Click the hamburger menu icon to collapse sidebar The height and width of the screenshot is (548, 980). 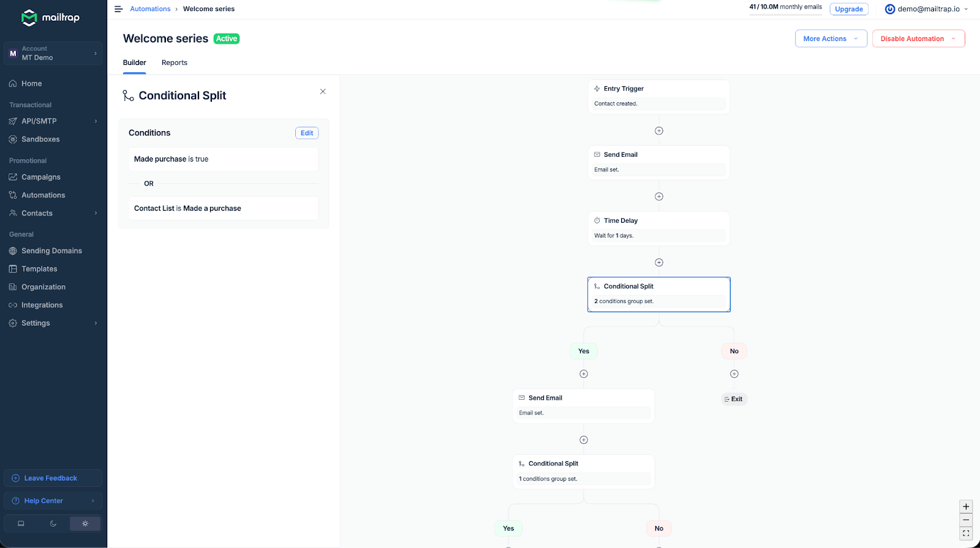click(118, 9)
